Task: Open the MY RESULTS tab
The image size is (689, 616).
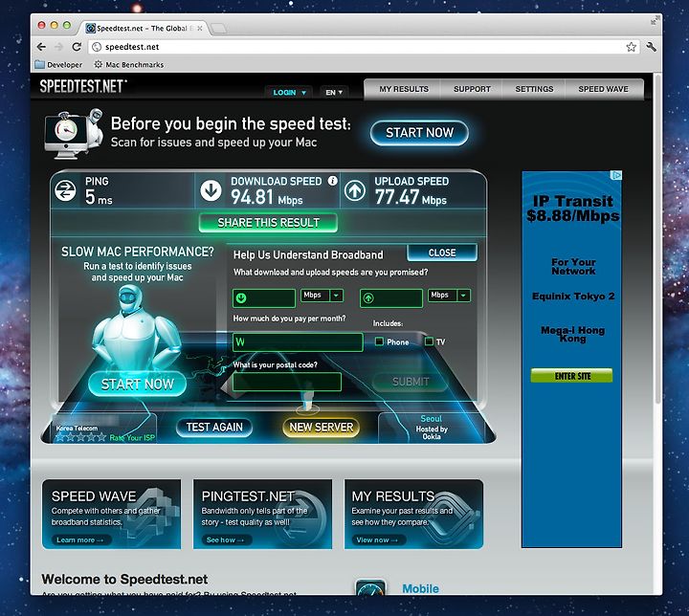Action: 404,89
